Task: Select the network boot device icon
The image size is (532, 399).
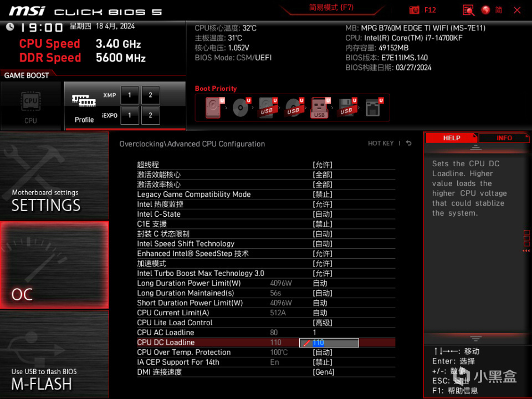Action: click(373, 108)
